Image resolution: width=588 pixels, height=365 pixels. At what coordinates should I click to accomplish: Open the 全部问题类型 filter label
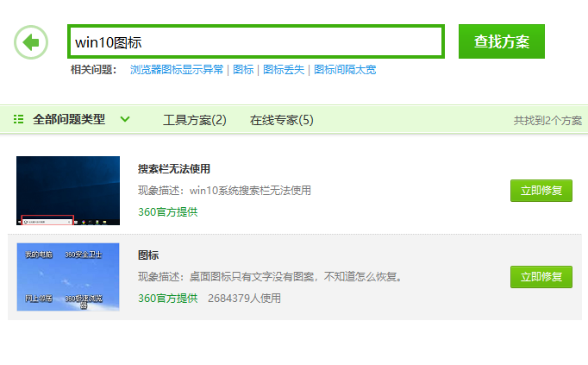(69, 119)
